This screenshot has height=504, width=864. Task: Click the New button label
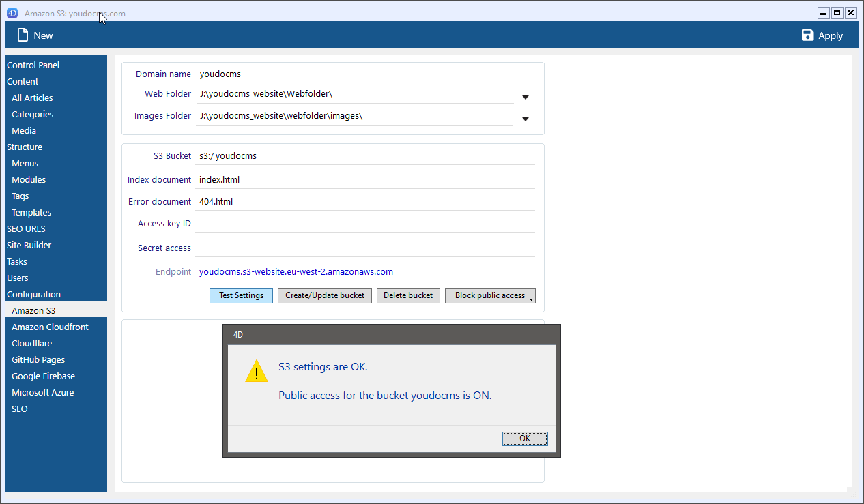pos(43,35)
